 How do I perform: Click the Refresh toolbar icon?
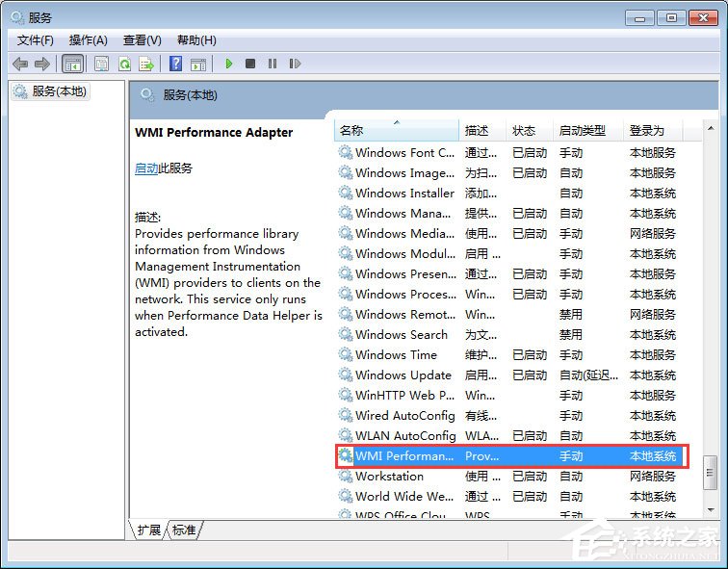(124, 64)
